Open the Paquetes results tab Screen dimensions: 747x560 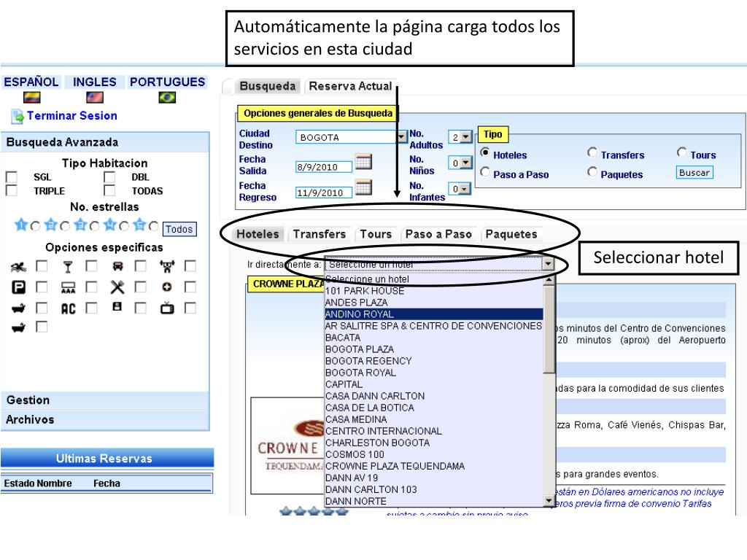511,234
